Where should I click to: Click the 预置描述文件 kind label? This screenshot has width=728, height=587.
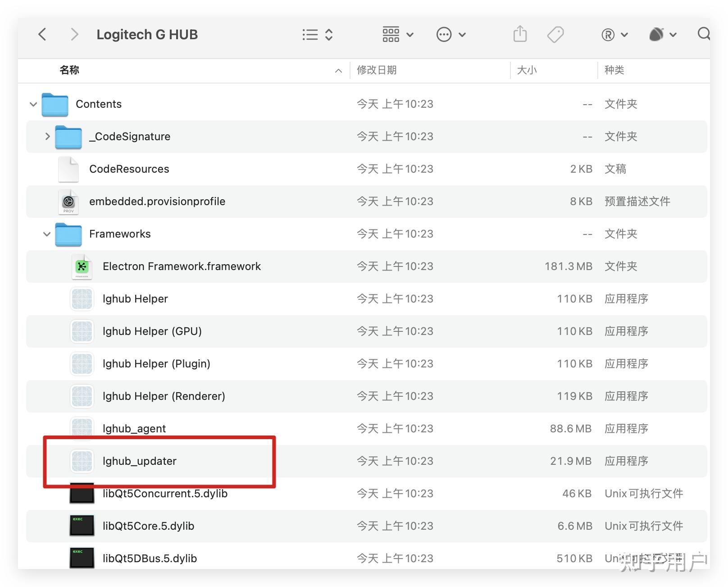tap(637, 202)
